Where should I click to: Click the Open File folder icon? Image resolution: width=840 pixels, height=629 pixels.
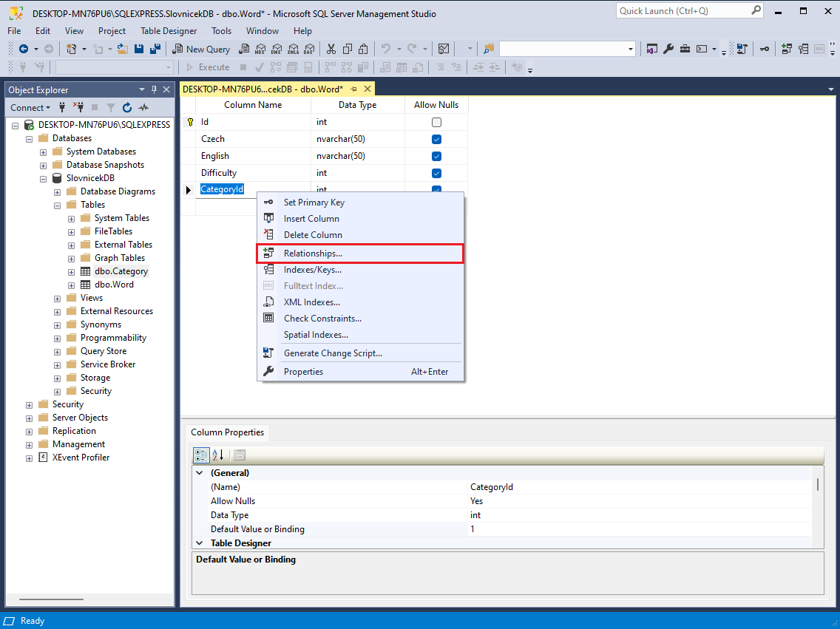tap(123, 49)
